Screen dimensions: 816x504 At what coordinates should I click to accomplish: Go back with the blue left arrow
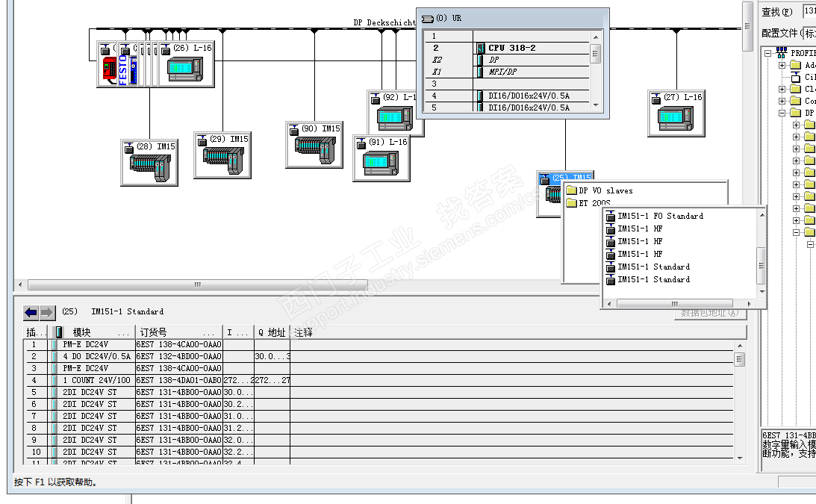[31, 312]
